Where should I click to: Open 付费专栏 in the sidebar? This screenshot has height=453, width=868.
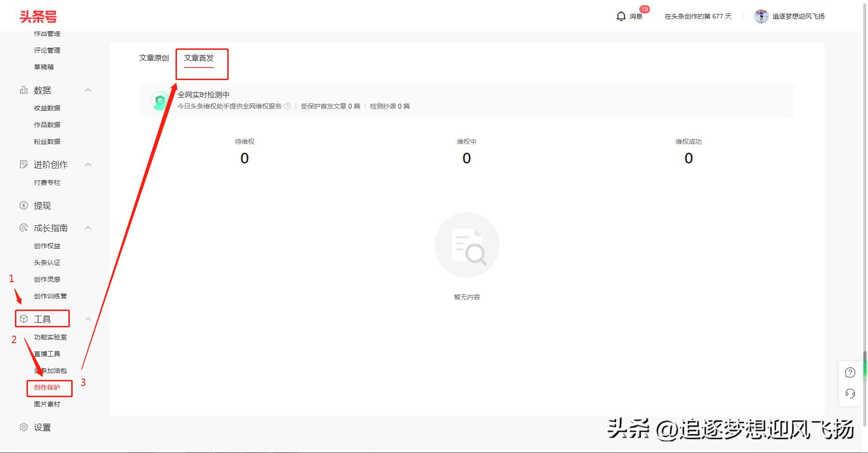(47, 183)
